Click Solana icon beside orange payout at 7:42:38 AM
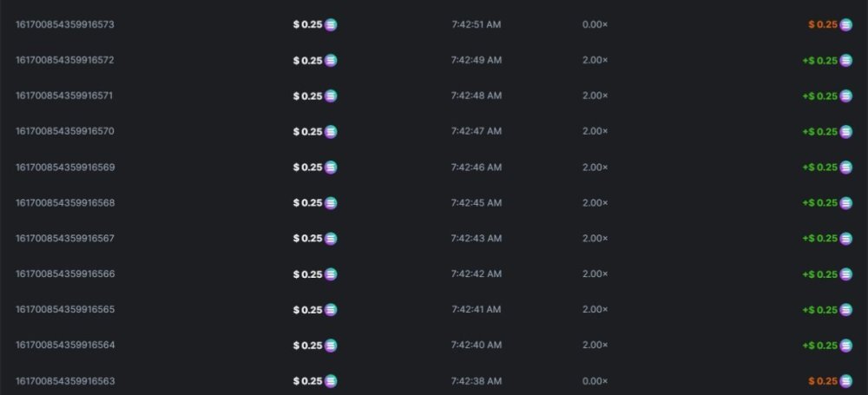 coord(845,381)
